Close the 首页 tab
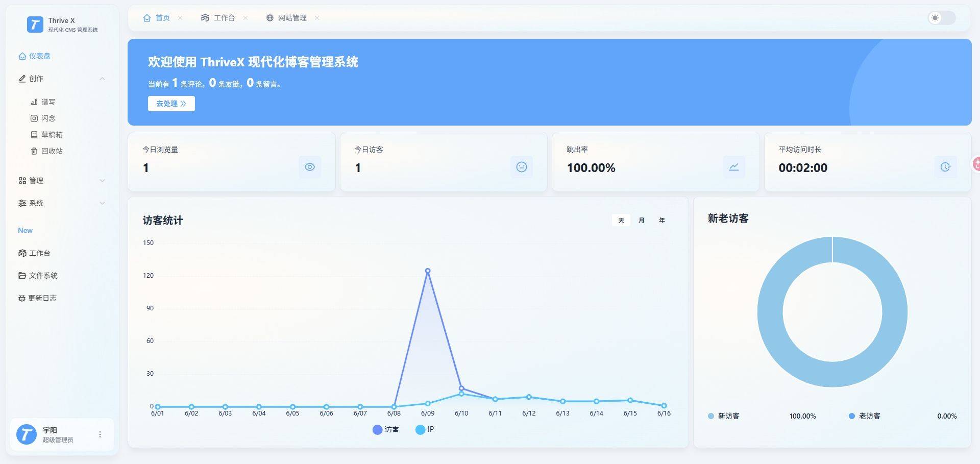Image resolution: width=980 pixels, height=464 pixels. pos(180,18)
